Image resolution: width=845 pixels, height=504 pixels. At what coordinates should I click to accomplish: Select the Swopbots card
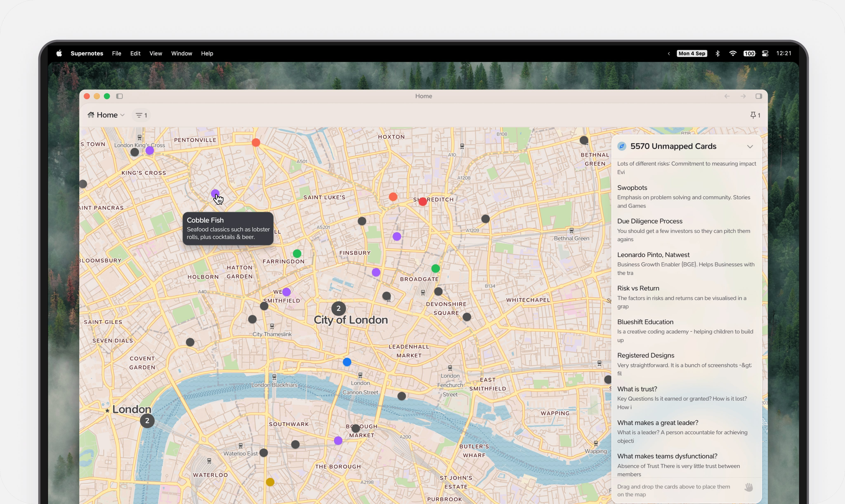point(632,188)
